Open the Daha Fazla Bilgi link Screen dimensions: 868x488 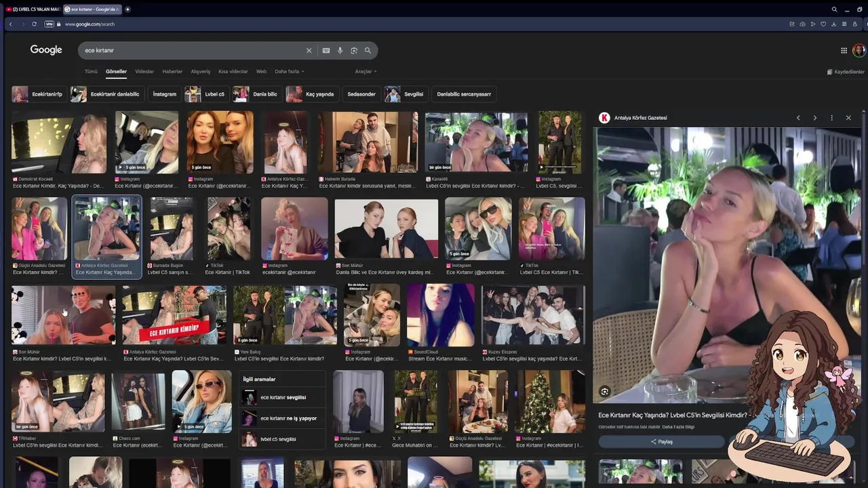point(678,427)
